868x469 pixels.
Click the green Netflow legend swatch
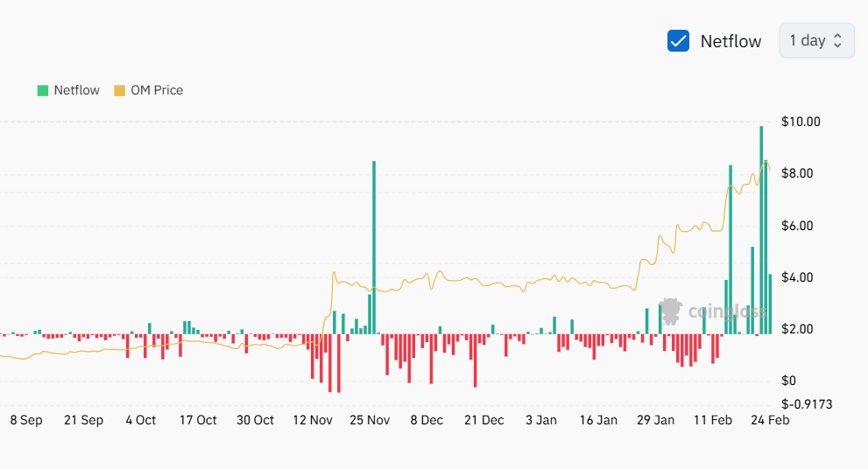point(43,90)
